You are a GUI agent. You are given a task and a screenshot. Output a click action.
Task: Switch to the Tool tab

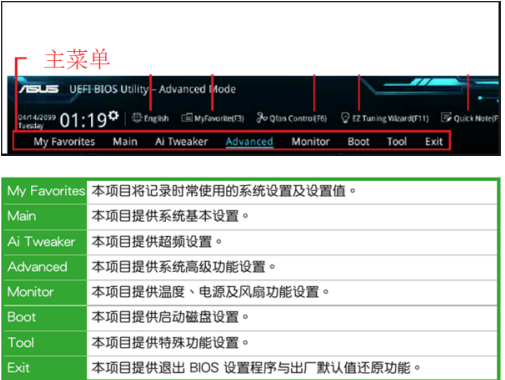397,141
